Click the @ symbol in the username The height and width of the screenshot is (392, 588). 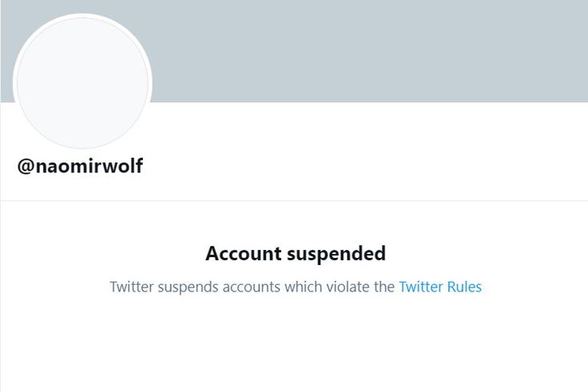(26, 166)
